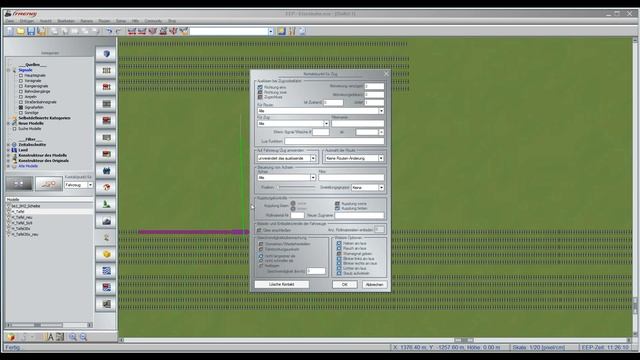Click the Position slider in the dialog
The height and width of the screenshot is (360, 640).
296,187
